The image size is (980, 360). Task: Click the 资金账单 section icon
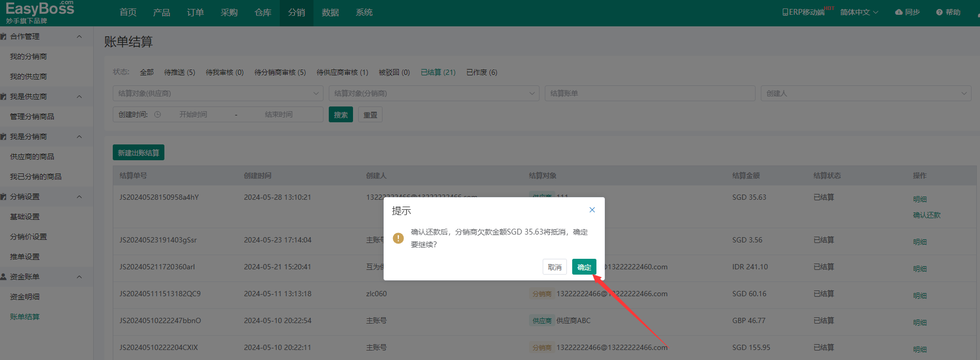pyautogui.click(x=4, y=277)
